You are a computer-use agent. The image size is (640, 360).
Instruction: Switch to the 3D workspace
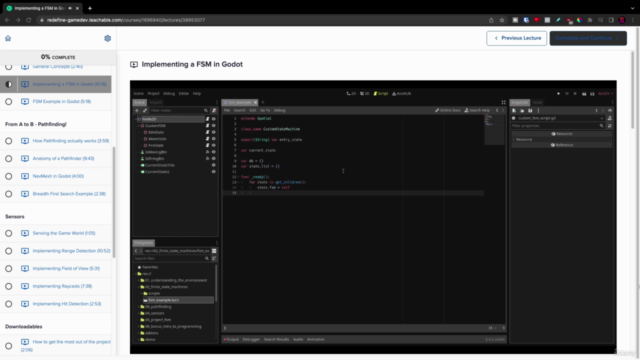click(364, 93)
